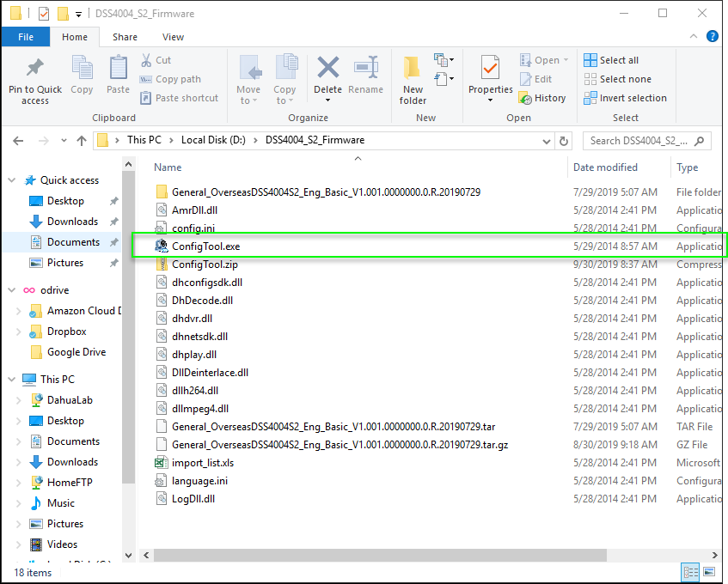Sort by Date modified column header

605,167
